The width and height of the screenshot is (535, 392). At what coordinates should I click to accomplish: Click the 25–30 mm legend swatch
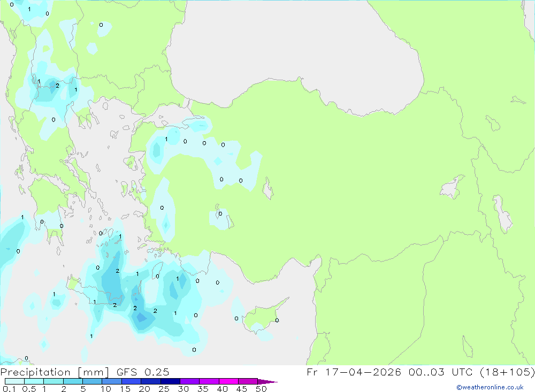(170, 381)
